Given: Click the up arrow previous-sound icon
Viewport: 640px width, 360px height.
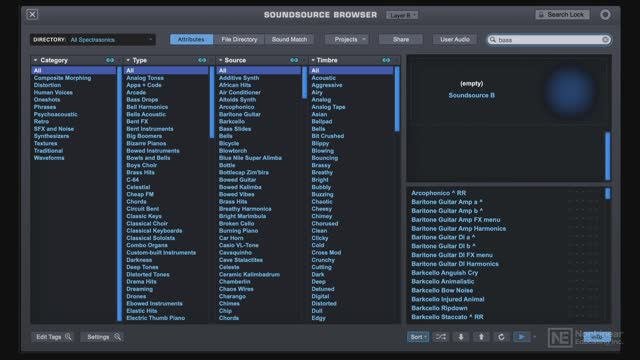Looking at the screenshot, I should (x=481, y=337).
